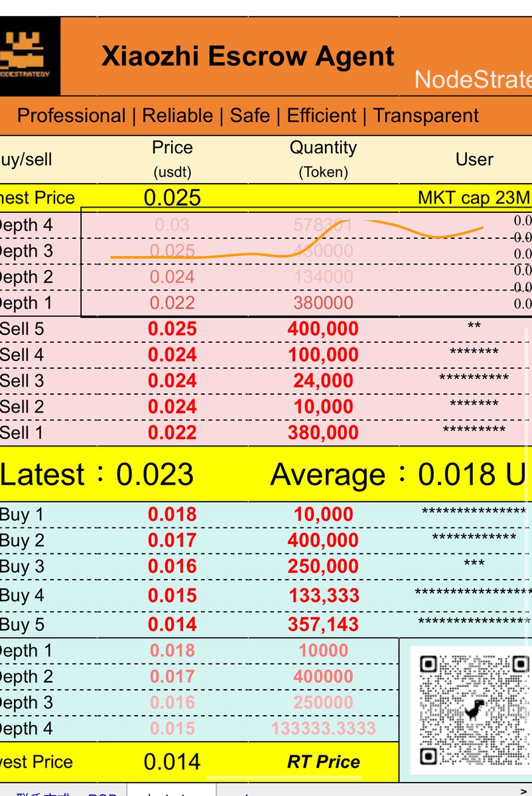
Task: Select the Buy 5 quantity 357,143
Action: coord(324,624)
